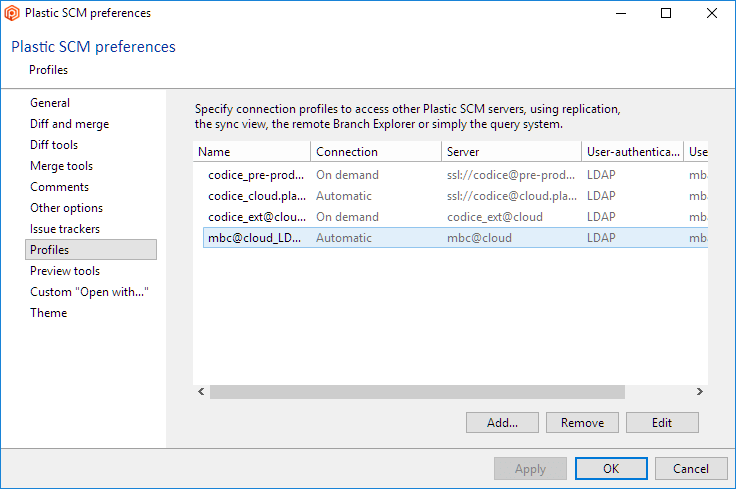Click the disabled Apply button
This screenshot has height=489, width=736.
[530, 468]
